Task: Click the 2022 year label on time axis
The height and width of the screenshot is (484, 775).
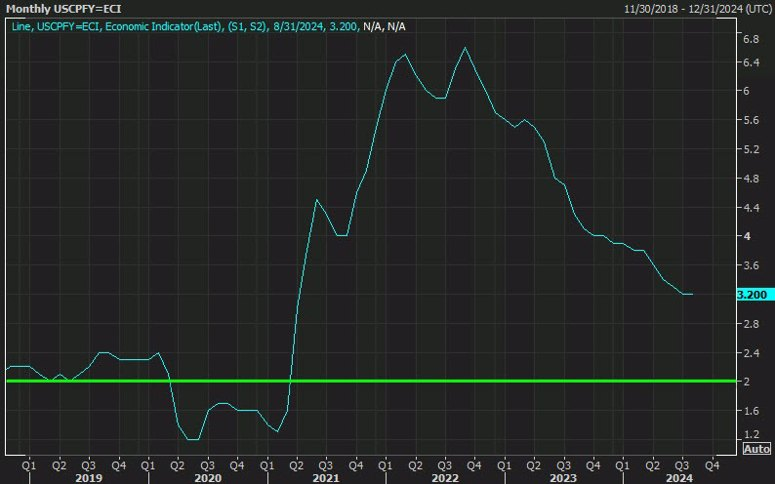Action: [x=445, y=478]
